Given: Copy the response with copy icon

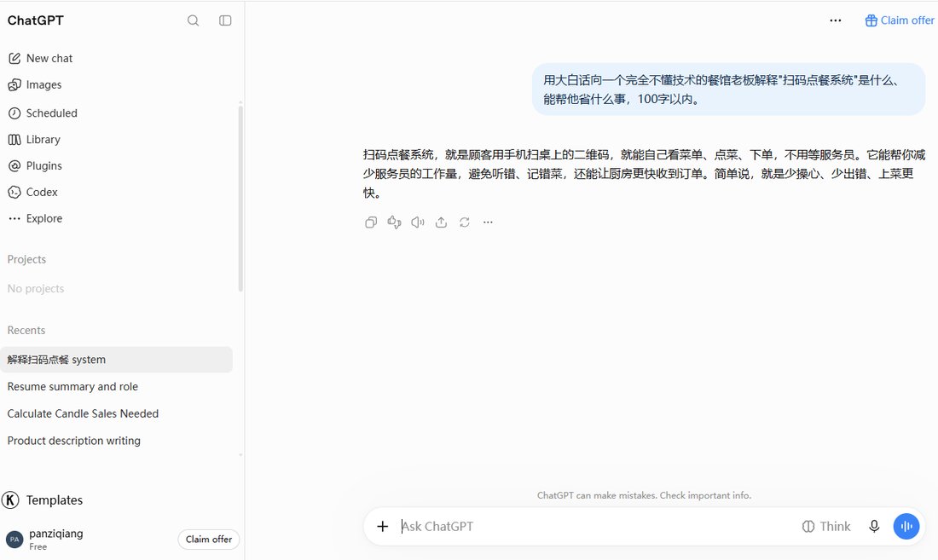Looking at the screenshot, I should tap(371, 222).
